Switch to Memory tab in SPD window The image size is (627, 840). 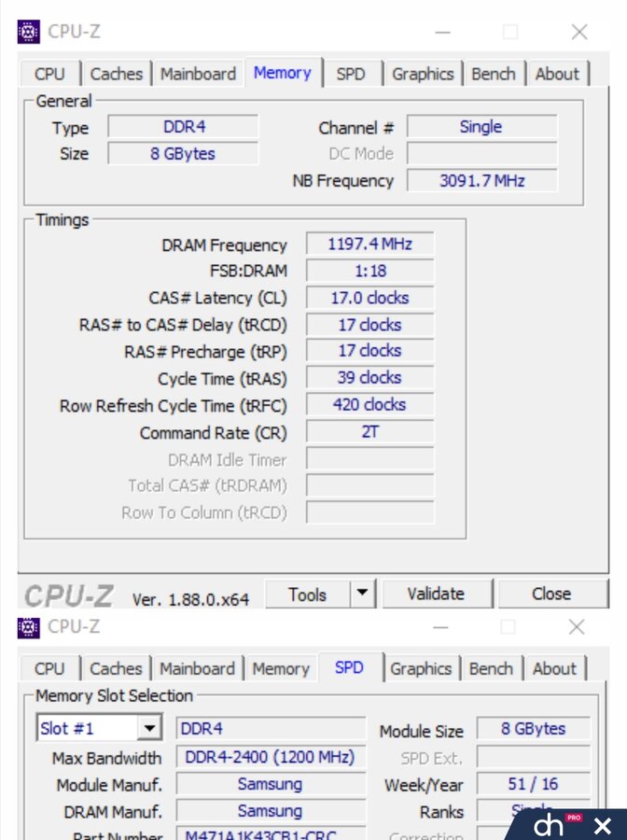(x=281, y=668)
